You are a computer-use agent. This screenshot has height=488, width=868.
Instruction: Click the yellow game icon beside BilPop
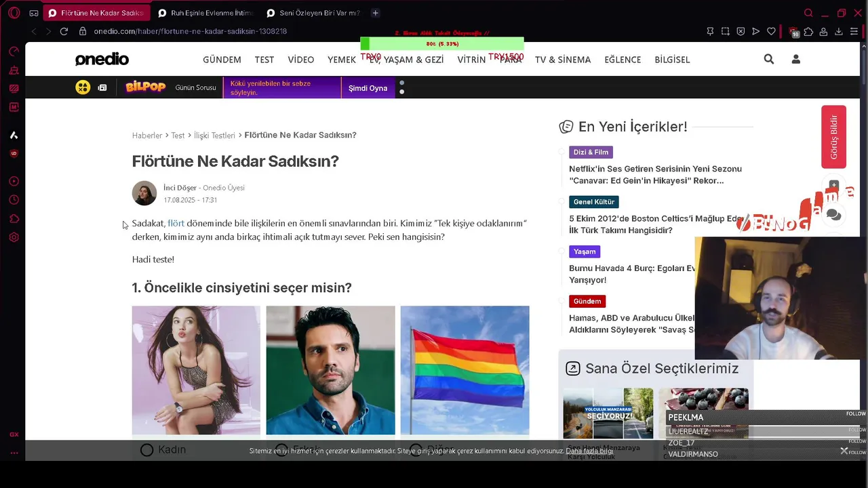[83, 87]
